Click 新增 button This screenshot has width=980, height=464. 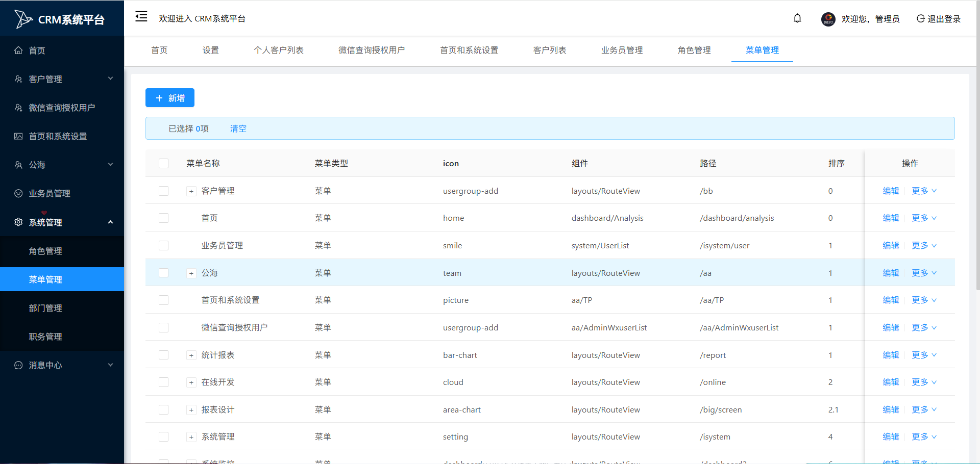tap(170, 98)
